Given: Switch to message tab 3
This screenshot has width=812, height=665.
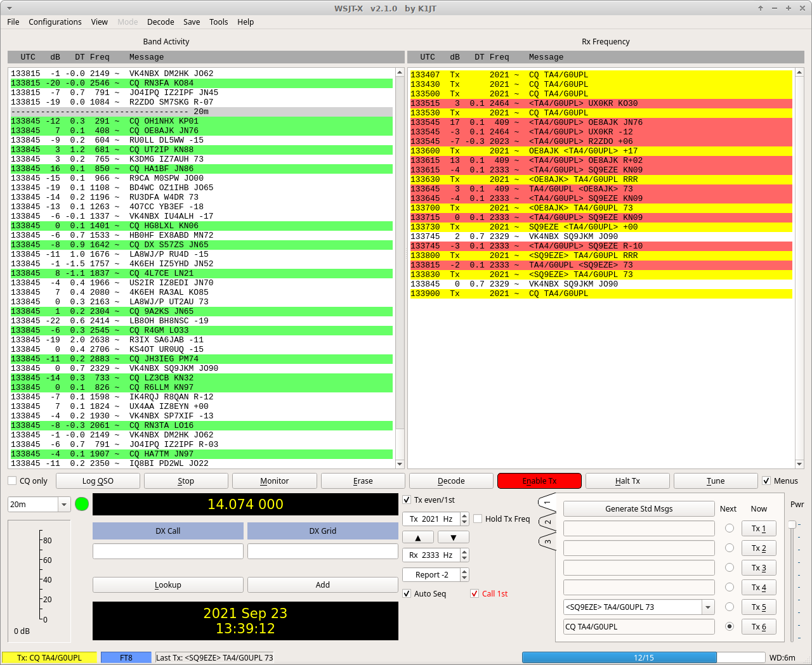Looking at the screenshot, I should tap(547, 541).
